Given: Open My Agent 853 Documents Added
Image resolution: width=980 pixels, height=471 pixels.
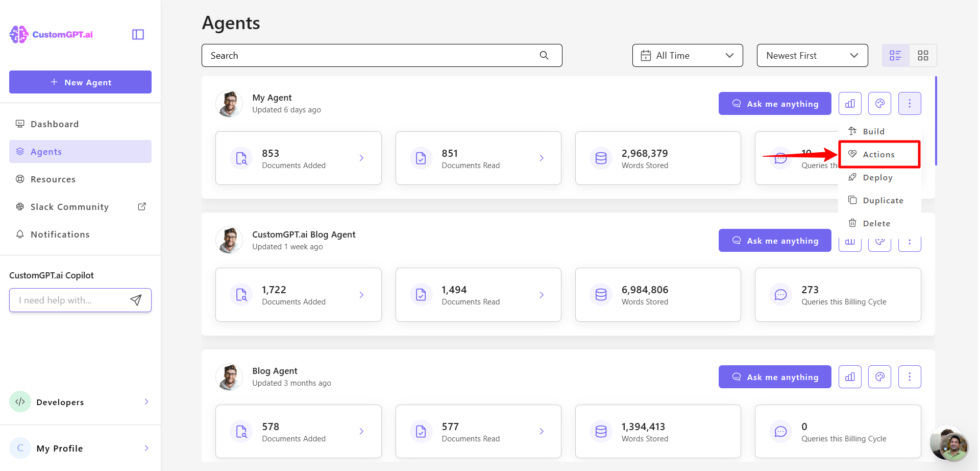Looking at the screenshot, I should point(299,158).
